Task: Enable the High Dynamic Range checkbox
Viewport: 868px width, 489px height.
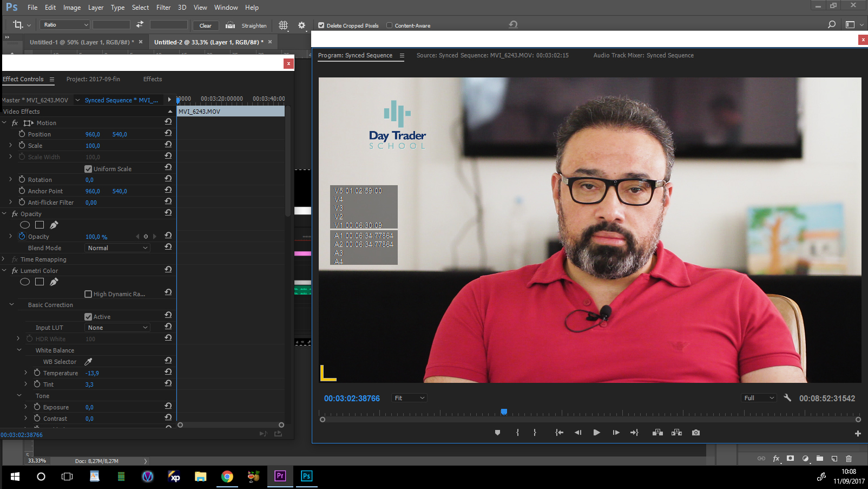Action: [x=88, y=294]
